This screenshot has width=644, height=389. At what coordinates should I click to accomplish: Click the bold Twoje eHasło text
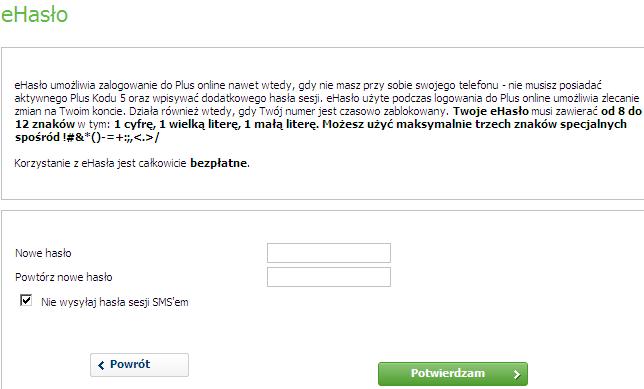coord(491,111)
